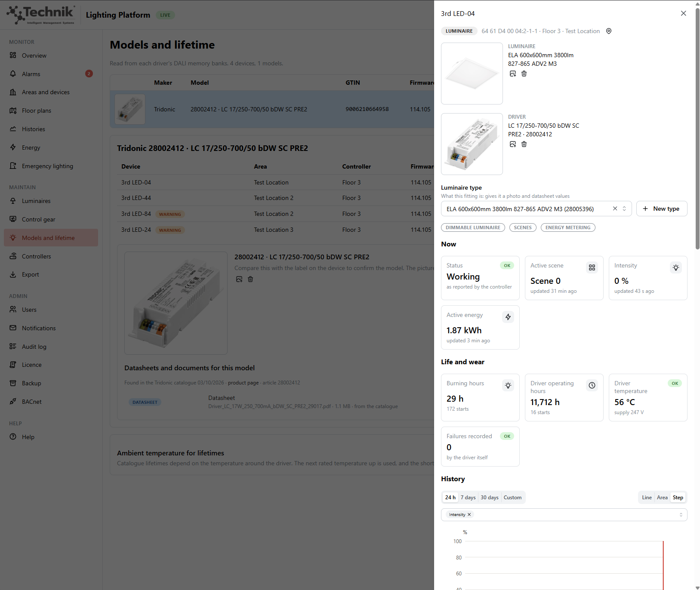Set chart style to Step
700x590 pixels.
click(x=678, y=498)
